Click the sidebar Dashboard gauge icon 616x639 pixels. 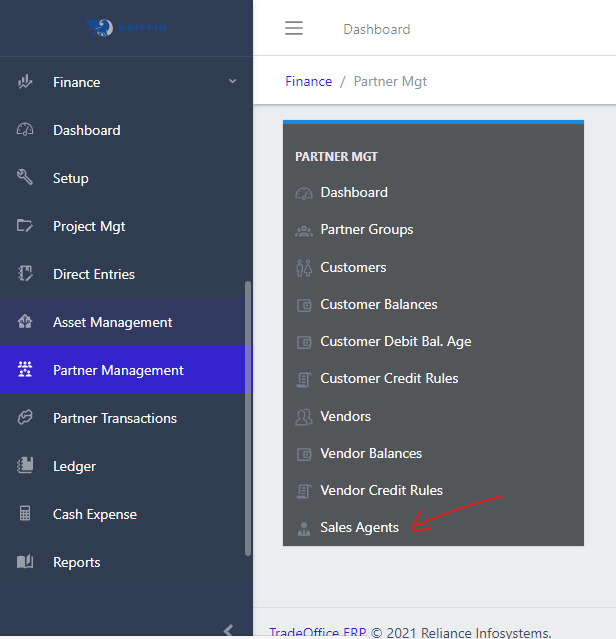25,130
